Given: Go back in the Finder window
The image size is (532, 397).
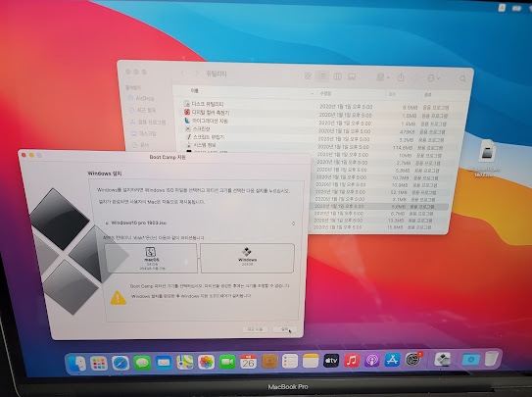Looking at the screenshot, I should (x=182, y=73).
